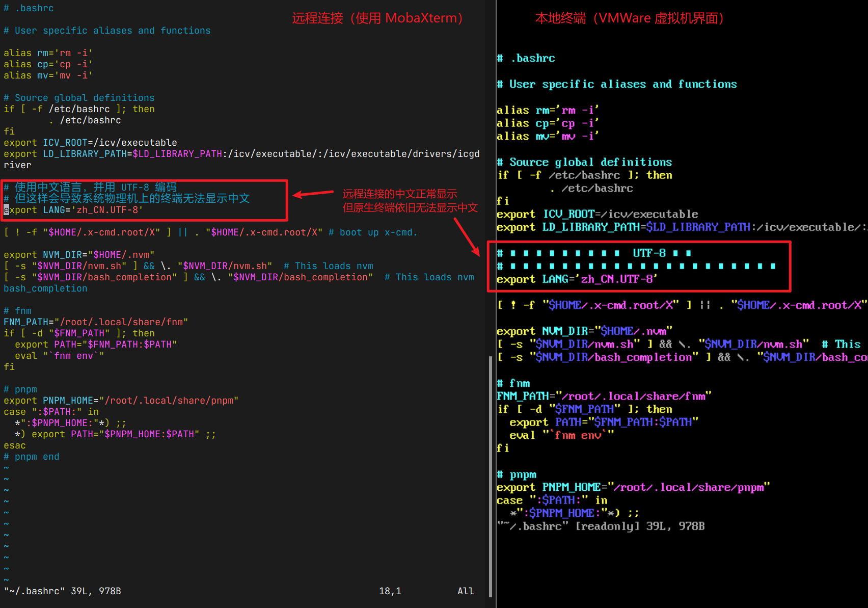Click 'export PATH="$FNM_PATH:$PATH"' in MobaXterm pane

pos(96,345)
